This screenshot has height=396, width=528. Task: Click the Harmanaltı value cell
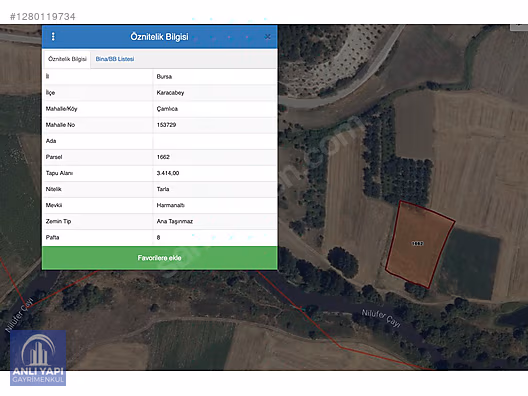[x=215, y=205]
